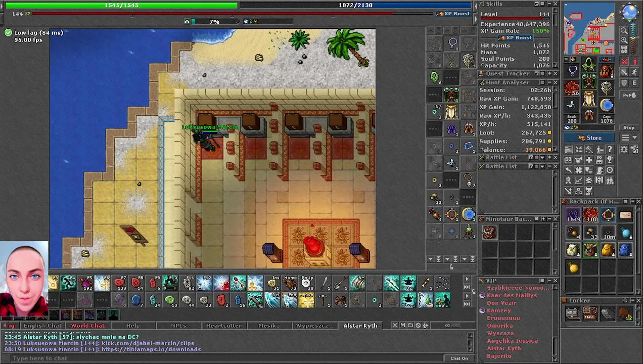Click the amulet equipment slot
643x364 pixels.
(x=572, y=71)
